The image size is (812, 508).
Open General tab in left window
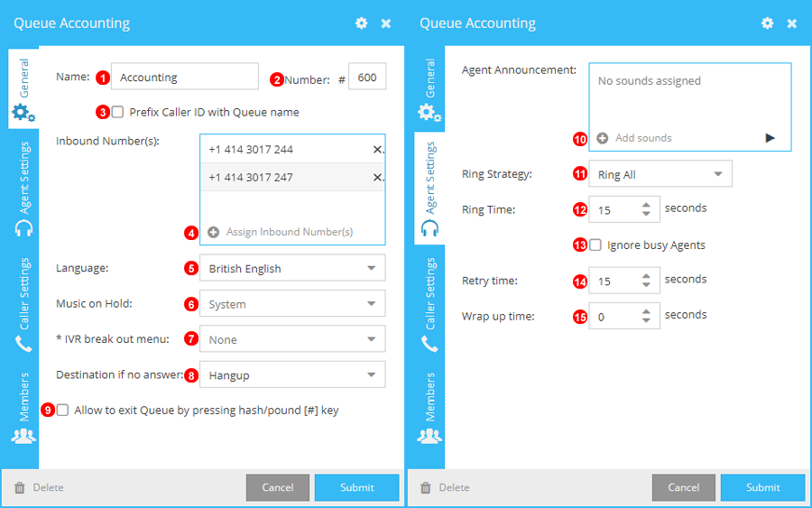[x=23, y=89]
